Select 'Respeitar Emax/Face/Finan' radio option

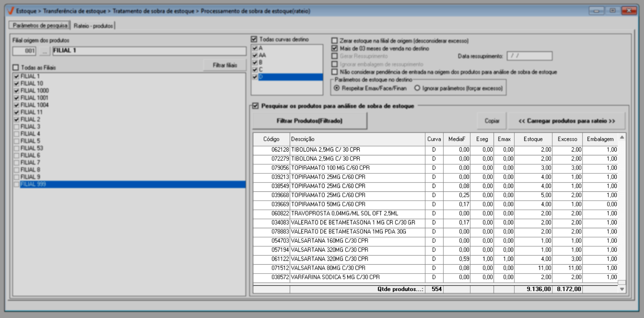click(337, 88)
